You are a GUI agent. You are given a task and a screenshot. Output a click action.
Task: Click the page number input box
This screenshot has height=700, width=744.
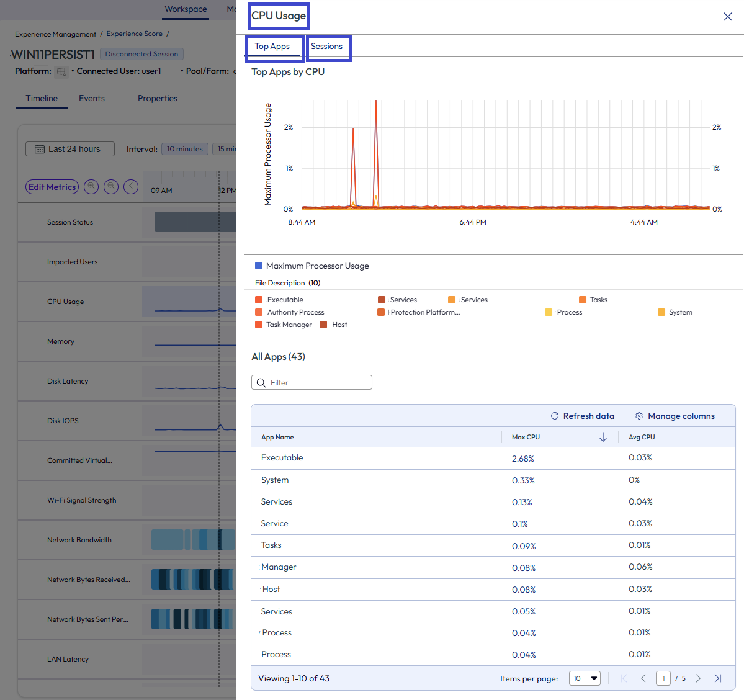coord(663,679)
